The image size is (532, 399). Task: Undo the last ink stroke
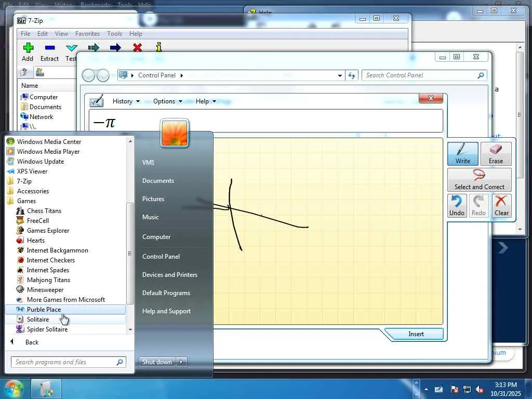pyautogui.click(x=457, y=206)
